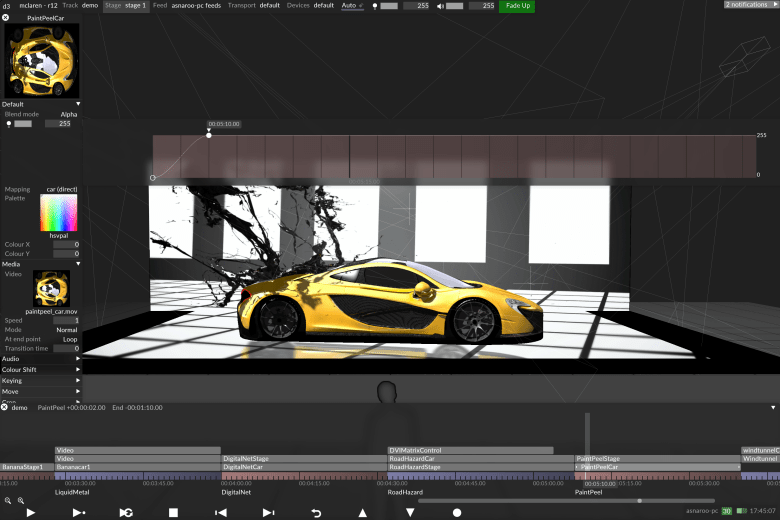Click the hsvpal palette swatch
This screenshot has width=780, height=520.
(x=59, y=213)
